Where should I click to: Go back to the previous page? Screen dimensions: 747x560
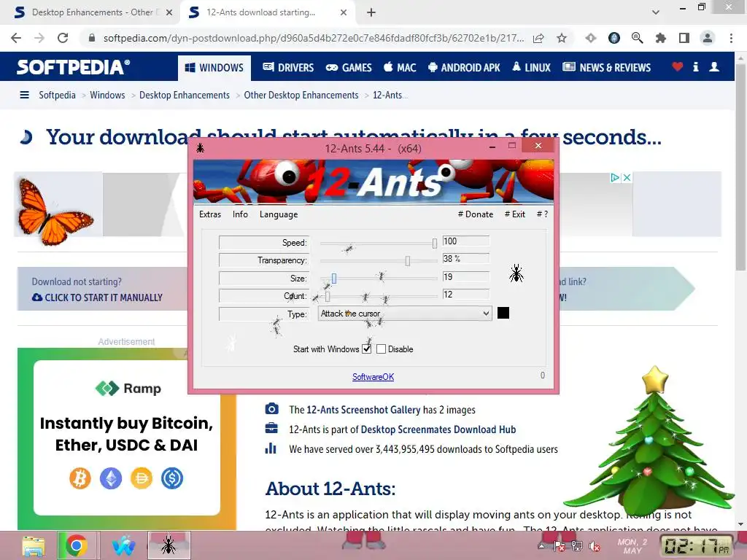pos(16,38)
